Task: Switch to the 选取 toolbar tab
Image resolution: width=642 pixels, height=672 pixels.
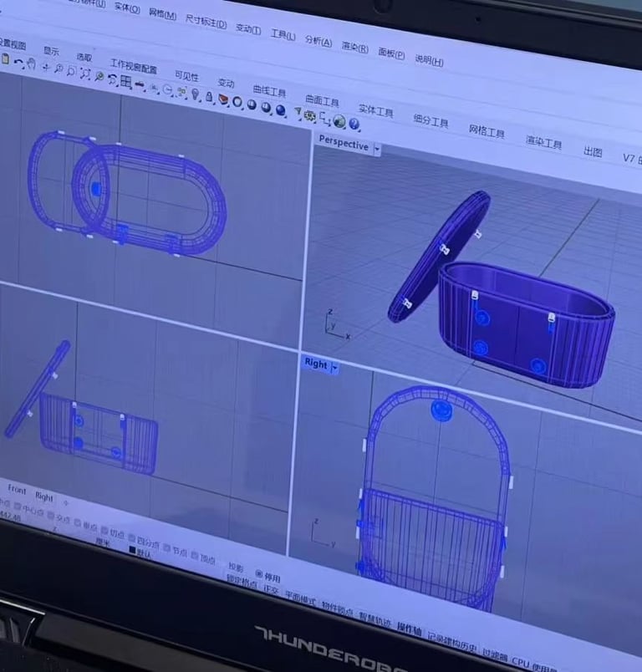Action: point(84,57)
